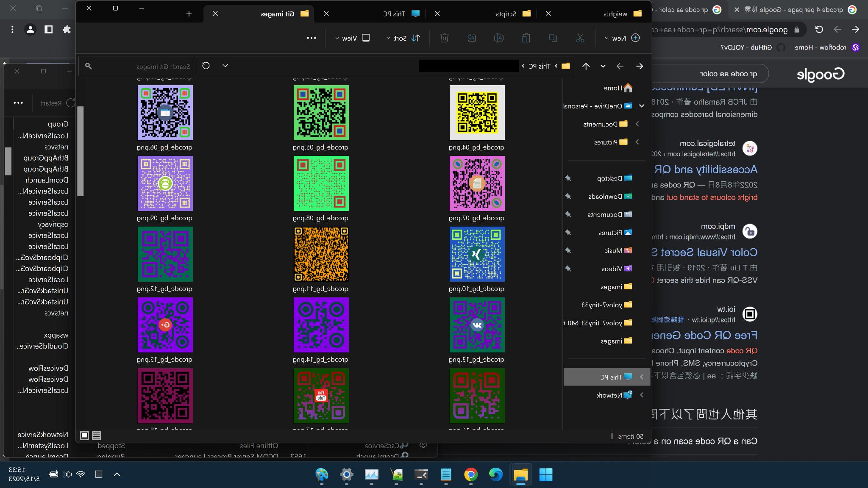Reload the page in Chrome window
This screenshot has width=868, height=488.
tap(819, 29)
